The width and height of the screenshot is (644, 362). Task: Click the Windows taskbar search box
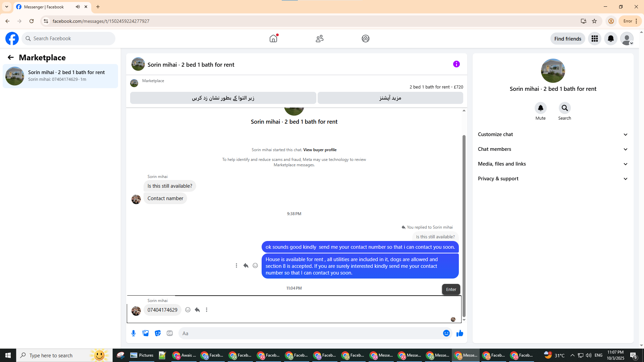coord(64,355)
